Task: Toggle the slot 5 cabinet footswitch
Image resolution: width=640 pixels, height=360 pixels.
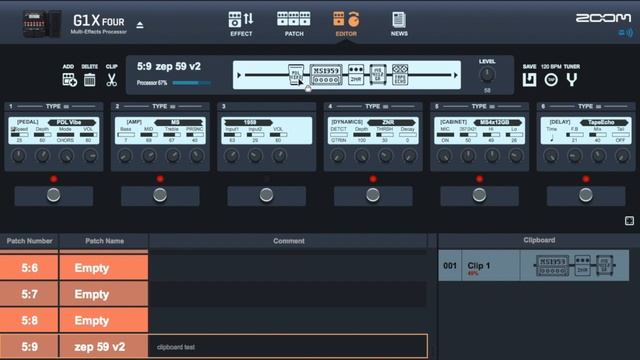Action: point(479,196)
